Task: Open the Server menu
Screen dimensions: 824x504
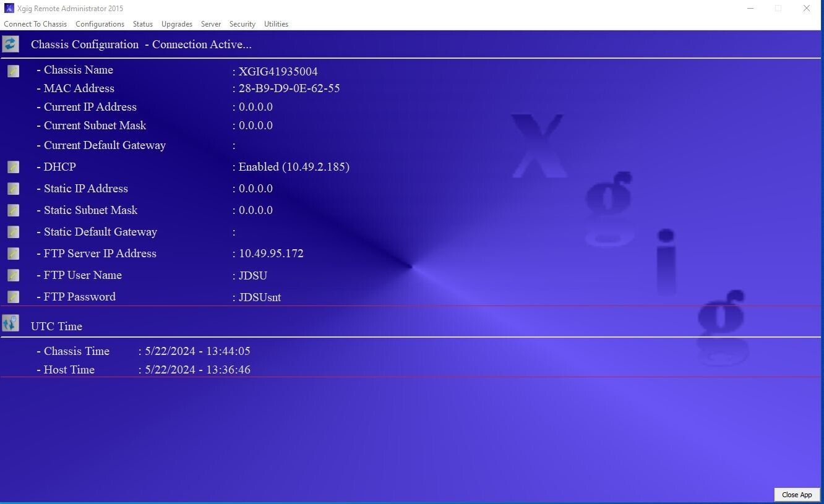Action: coord(210,24)
